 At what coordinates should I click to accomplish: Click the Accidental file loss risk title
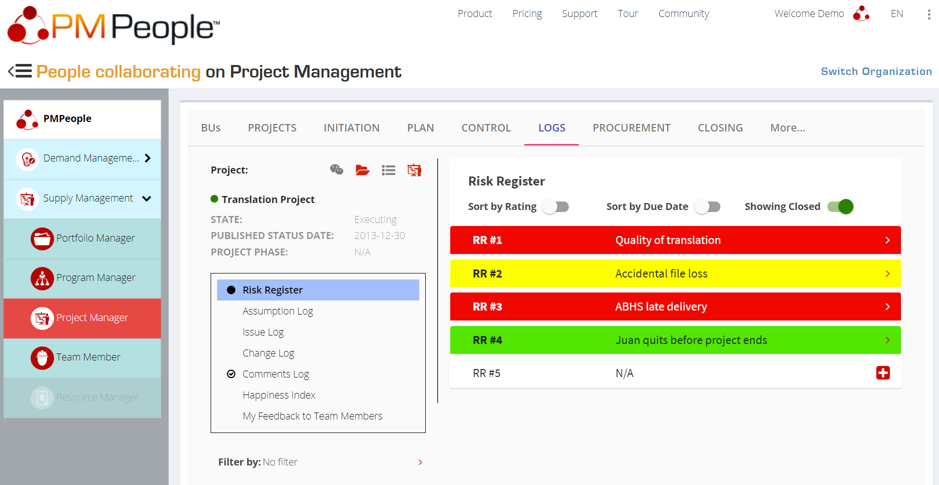coord(661,274)
